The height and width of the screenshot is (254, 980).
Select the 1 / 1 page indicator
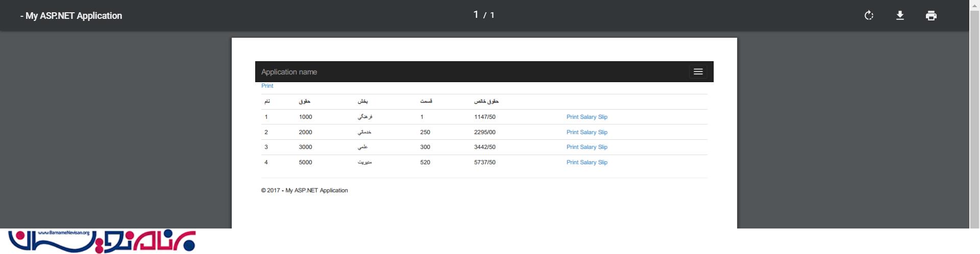[483, 15]
